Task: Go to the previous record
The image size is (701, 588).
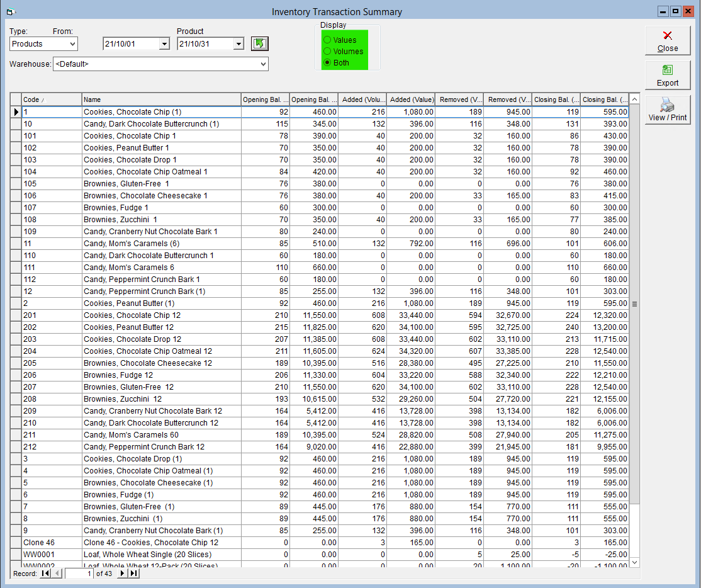Action: 58,574
